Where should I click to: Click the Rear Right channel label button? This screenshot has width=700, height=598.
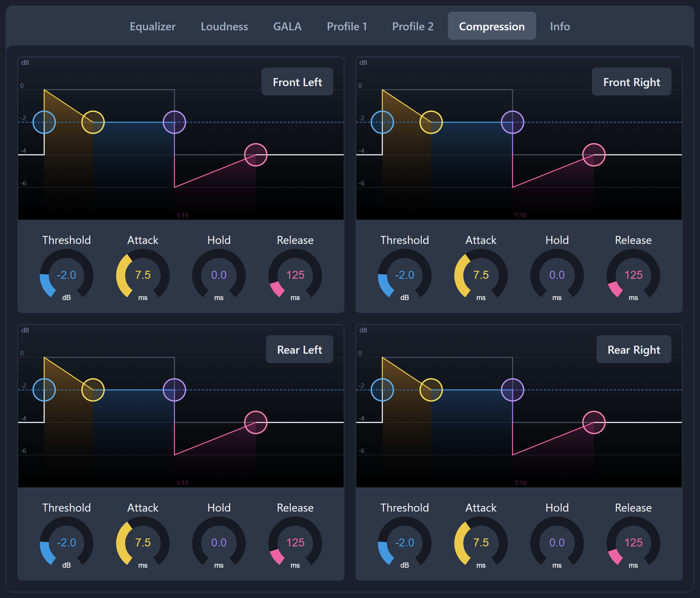coord(634,350)
